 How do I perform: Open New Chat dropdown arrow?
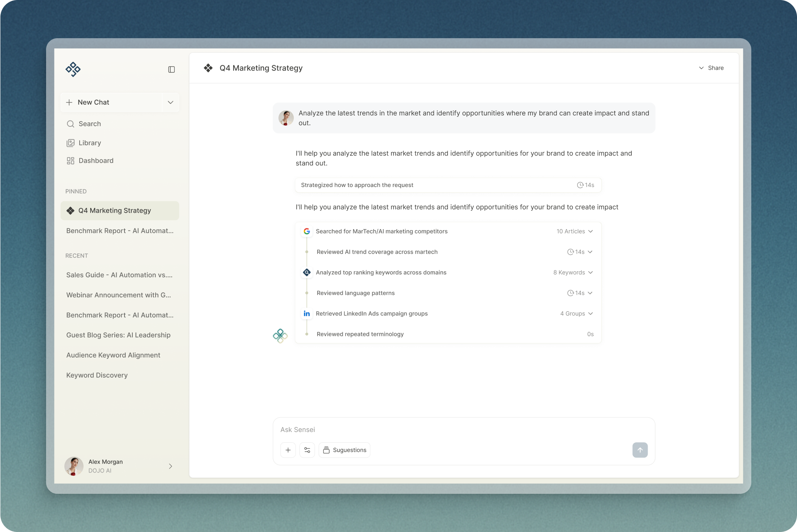coord(171,102)
